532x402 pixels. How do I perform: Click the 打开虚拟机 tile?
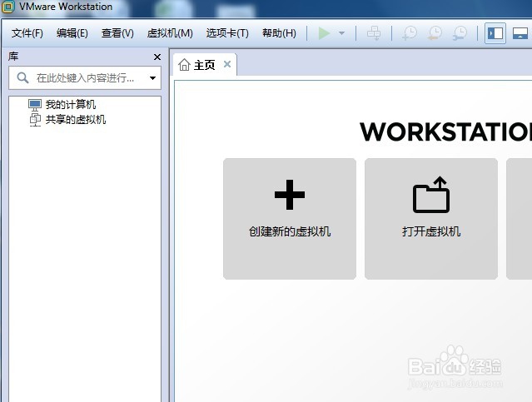pos(431,219)
